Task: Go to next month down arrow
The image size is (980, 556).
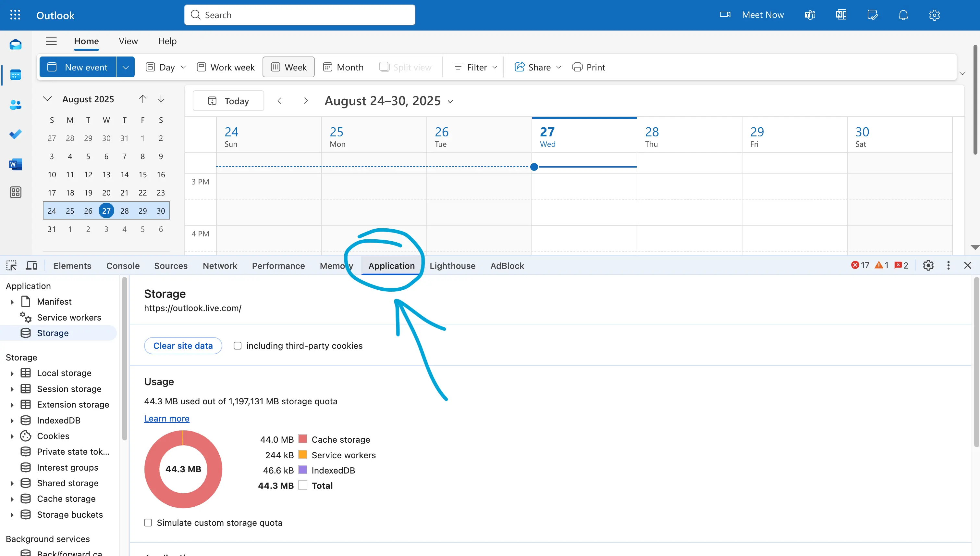Action: click(161, 99)
